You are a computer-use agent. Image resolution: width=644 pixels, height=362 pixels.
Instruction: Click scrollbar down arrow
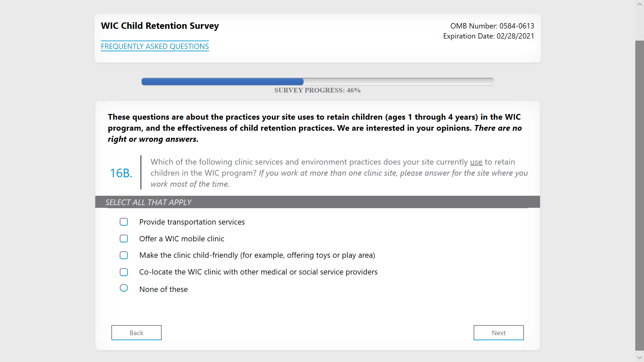click(x=639, y=357)
